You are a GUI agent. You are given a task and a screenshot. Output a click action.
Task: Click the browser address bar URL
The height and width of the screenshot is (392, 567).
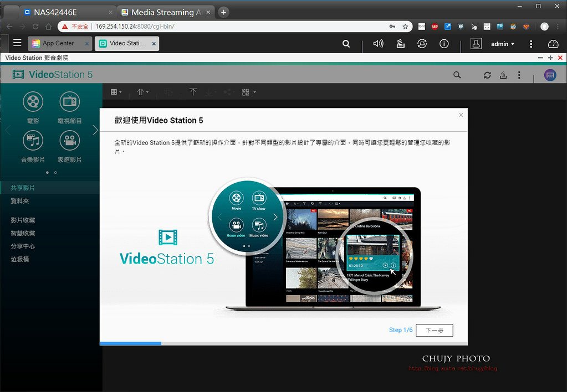click(135, 27)
